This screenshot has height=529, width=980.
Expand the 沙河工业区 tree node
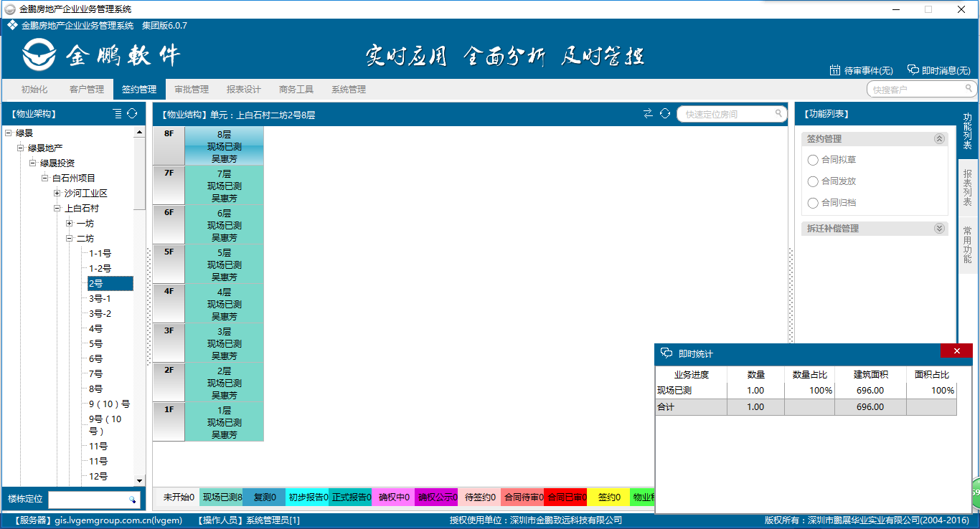pyautogui.click(x=57, y=194)
